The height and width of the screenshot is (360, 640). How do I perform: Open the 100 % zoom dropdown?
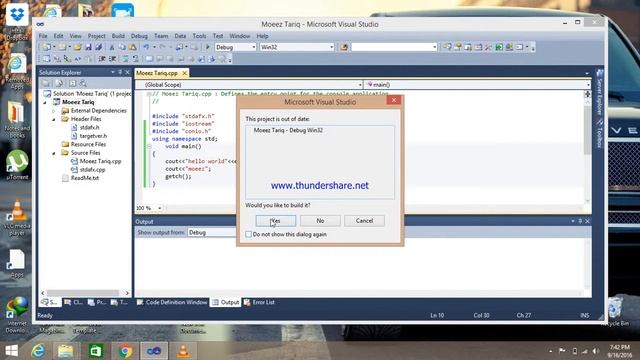(160, 208)
